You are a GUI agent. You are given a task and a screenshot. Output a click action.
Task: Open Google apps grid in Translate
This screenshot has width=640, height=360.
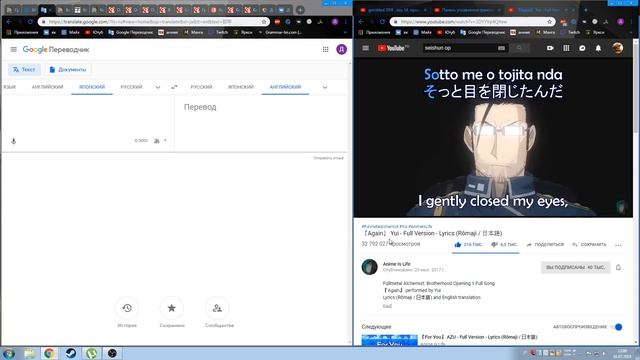(x=325, y=49)
